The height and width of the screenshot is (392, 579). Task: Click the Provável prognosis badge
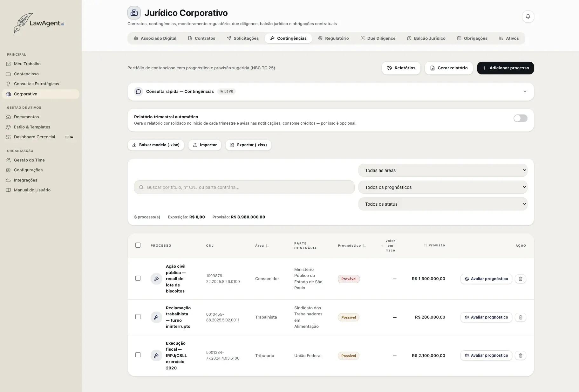(x=349, y=279)
